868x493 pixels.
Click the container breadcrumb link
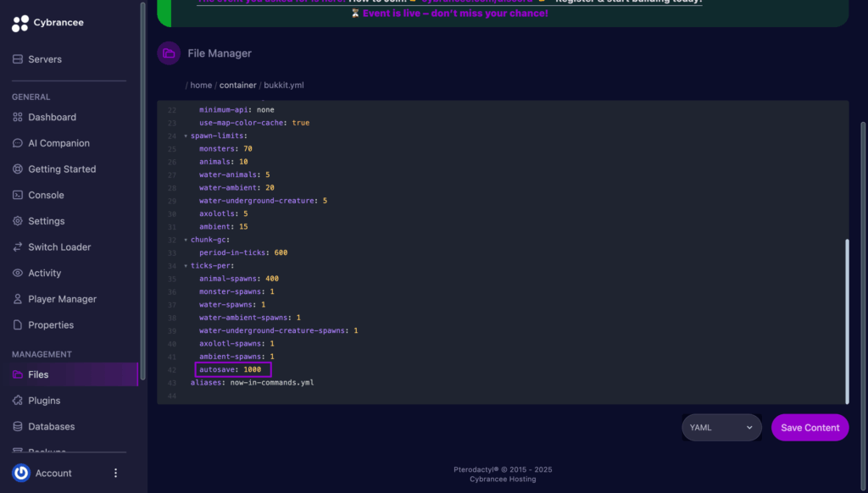click(x=237, y=86)
